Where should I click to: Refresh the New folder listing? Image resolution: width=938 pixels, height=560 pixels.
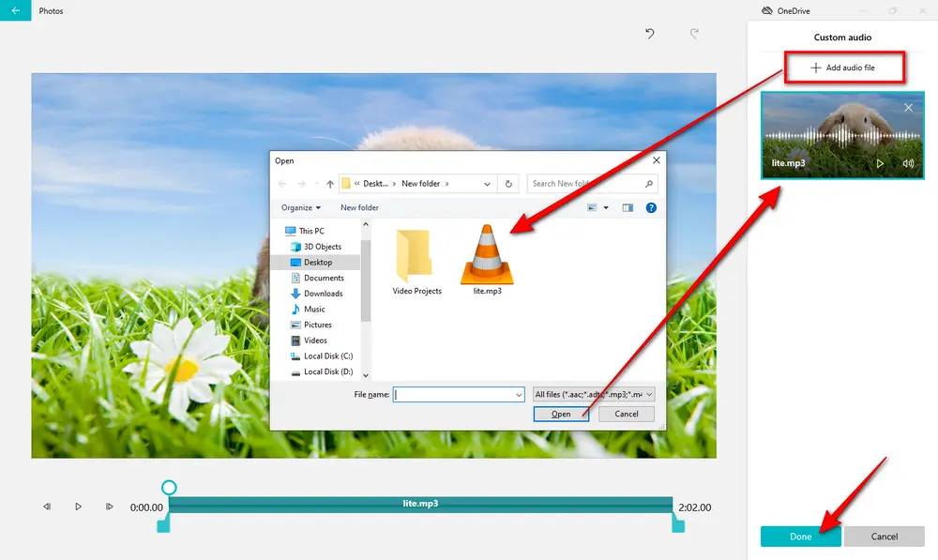(x=508, y=184)
